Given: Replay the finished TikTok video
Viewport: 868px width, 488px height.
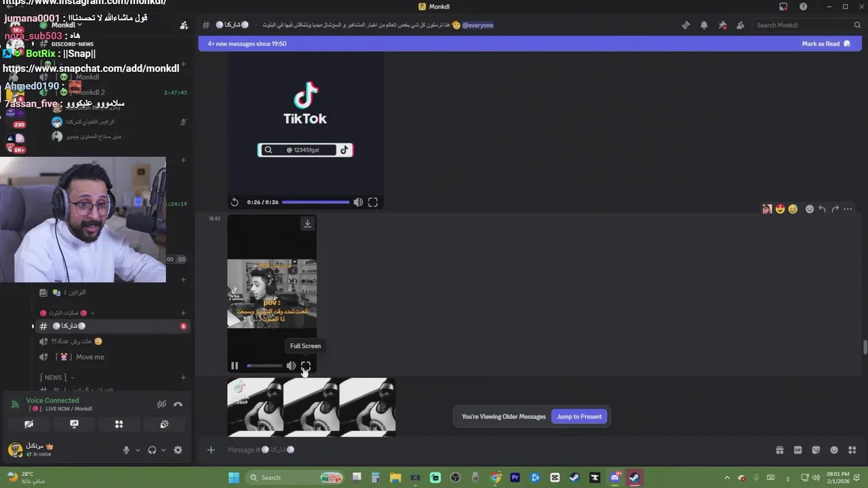Looking at the screenshot, I should tap(235, 202).
